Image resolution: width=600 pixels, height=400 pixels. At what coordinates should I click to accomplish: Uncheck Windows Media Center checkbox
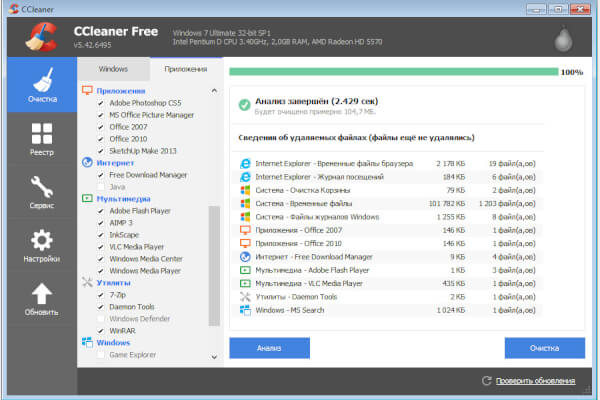pos(101,259)
